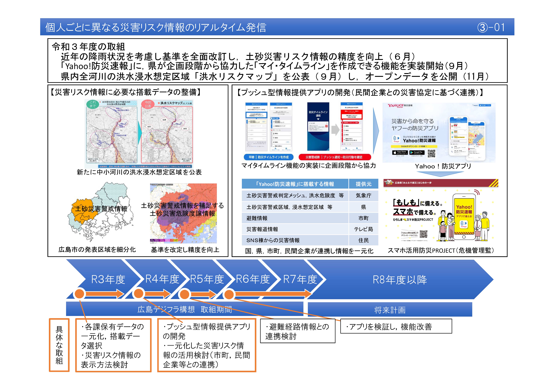Click the YAHOO! JAPAN 防災速報 logo
Viewport: 555px width, 392px height.
click(400, 106)
